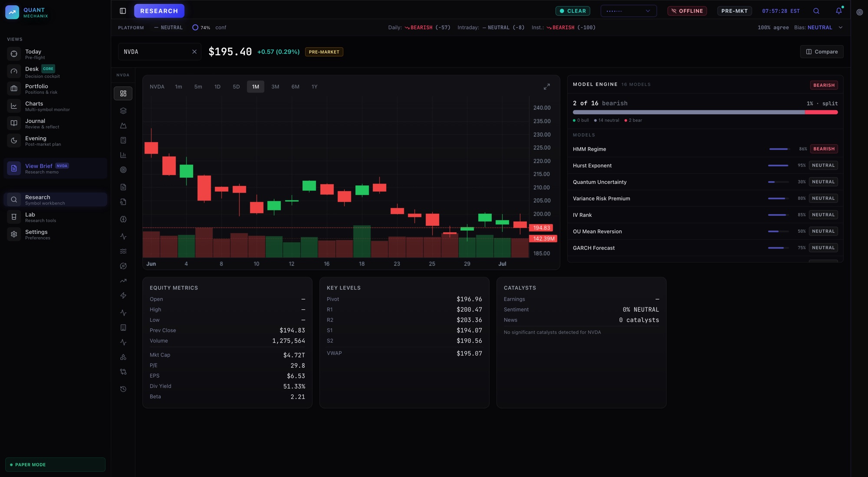Open the compare-arrows icon in NVDA strip
The height and width of the screenshot is (477, 868).
[123, 372]
